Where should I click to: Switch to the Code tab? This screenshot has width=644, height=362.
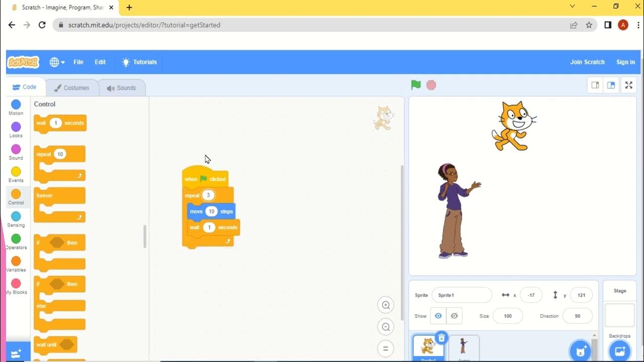click(25, 87)
